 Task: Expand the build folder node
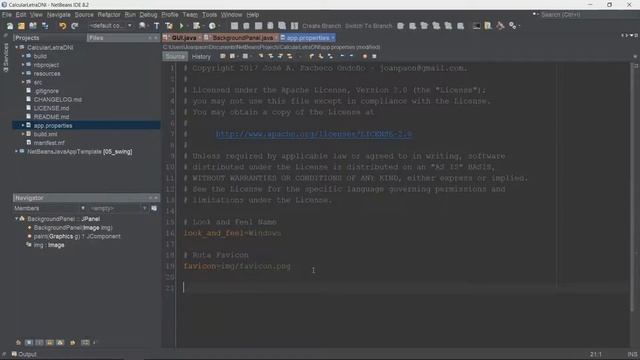point(23,56)
